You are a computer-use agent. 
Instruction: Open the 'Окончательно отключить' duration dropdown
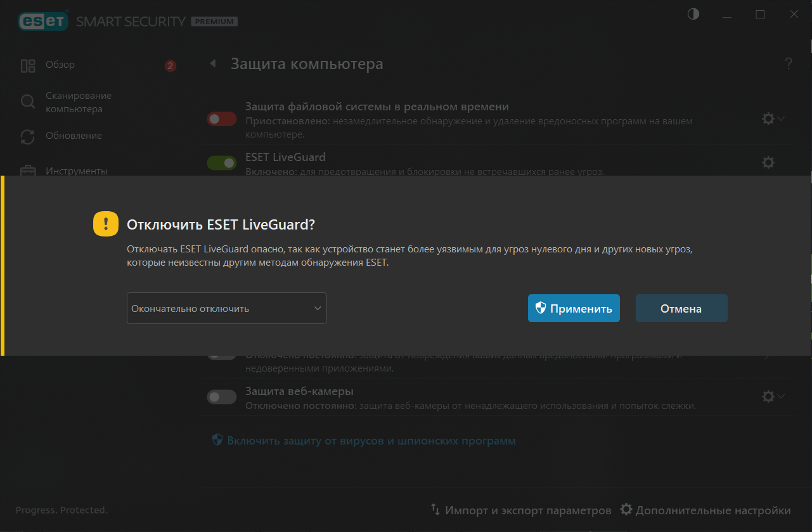227,308
